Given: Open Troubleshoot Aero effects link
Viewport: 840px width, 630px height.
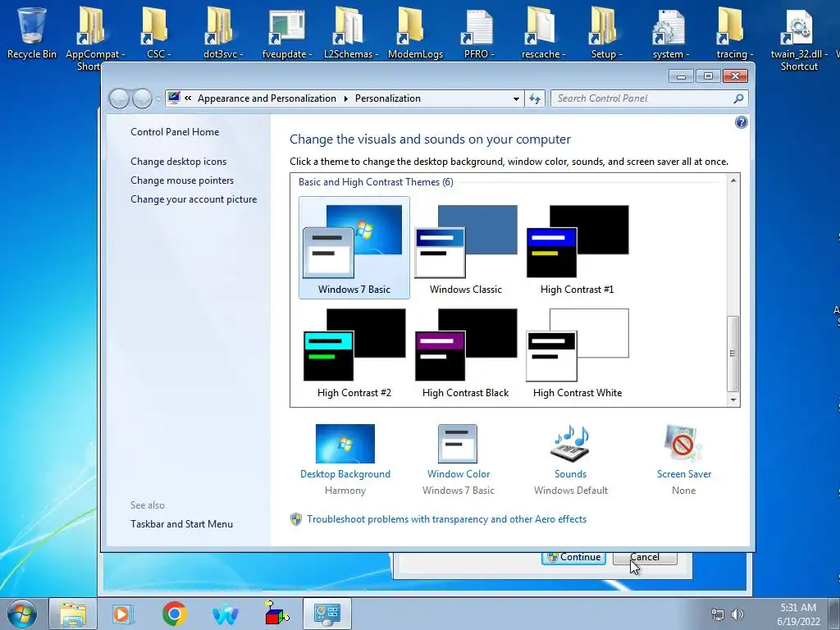Looking at the screenshot, I should (447, 519).
